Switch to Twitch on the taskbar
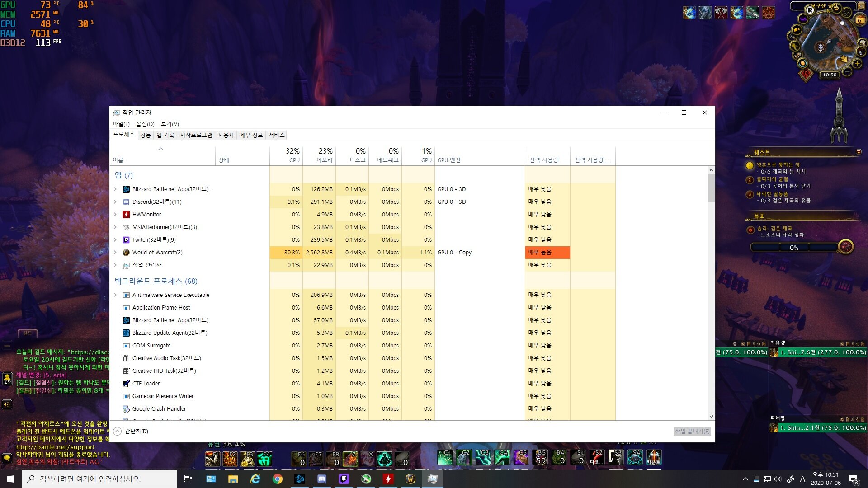This screenshot has height=488, width=868. coord(344,479)
